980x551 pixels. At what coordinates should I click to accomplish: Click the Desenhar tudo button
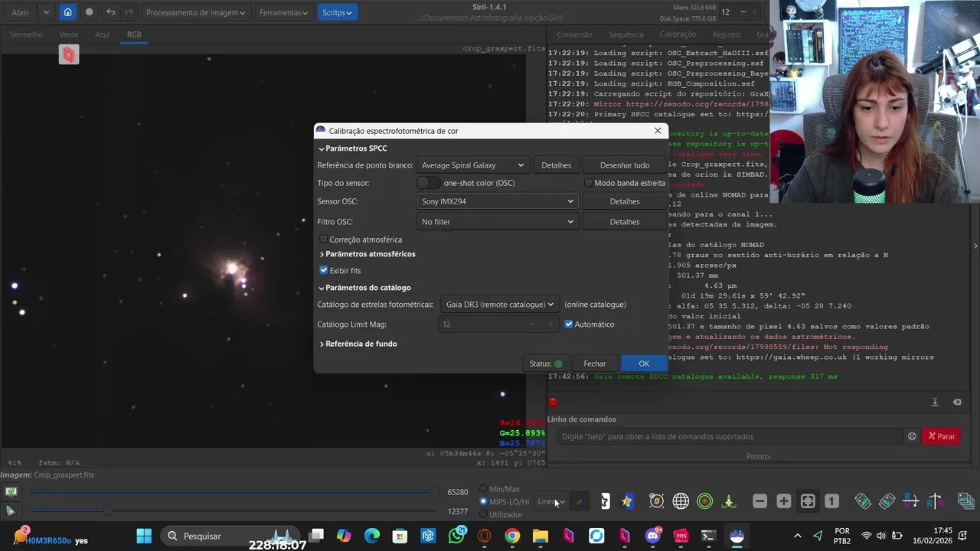tap(624, 165)
